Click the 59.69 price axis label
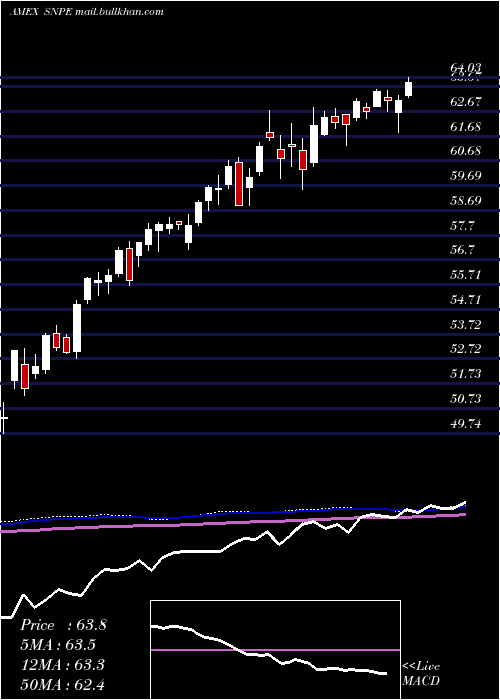 [466, 175]
